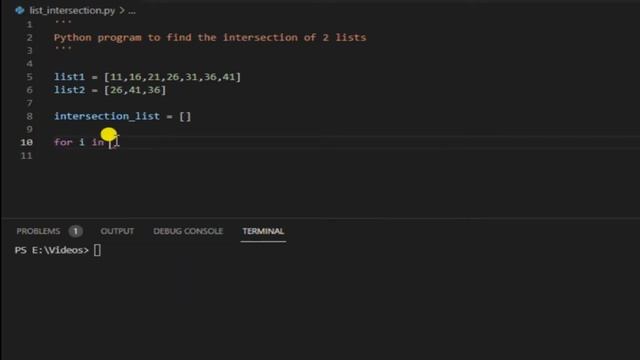The image size is (640, 360).
Task: Click the Python file icon in breadcrumb
Action: (20, 10)
